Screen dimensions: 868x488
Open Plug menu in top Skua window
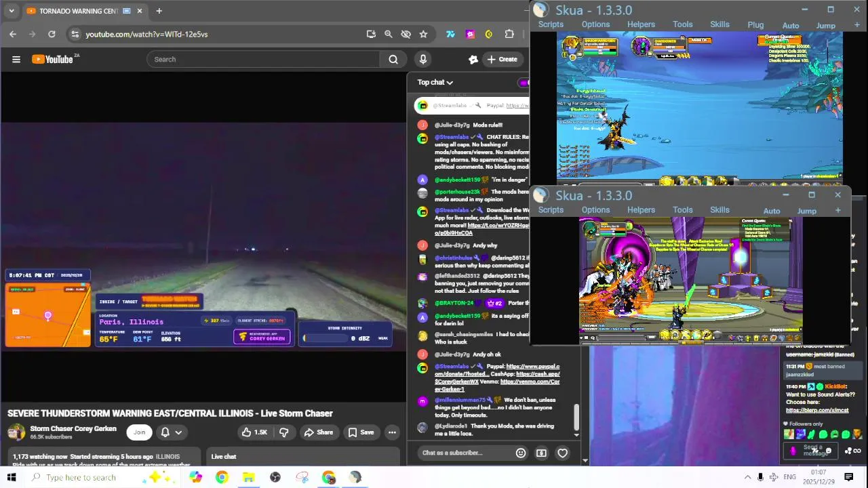[755, 25]
